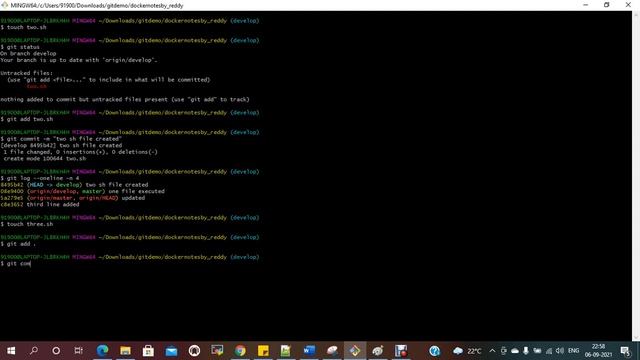Open the volume speaker tray icon
Viewport: 640px width, 360px height.
[x=560, y=351]
